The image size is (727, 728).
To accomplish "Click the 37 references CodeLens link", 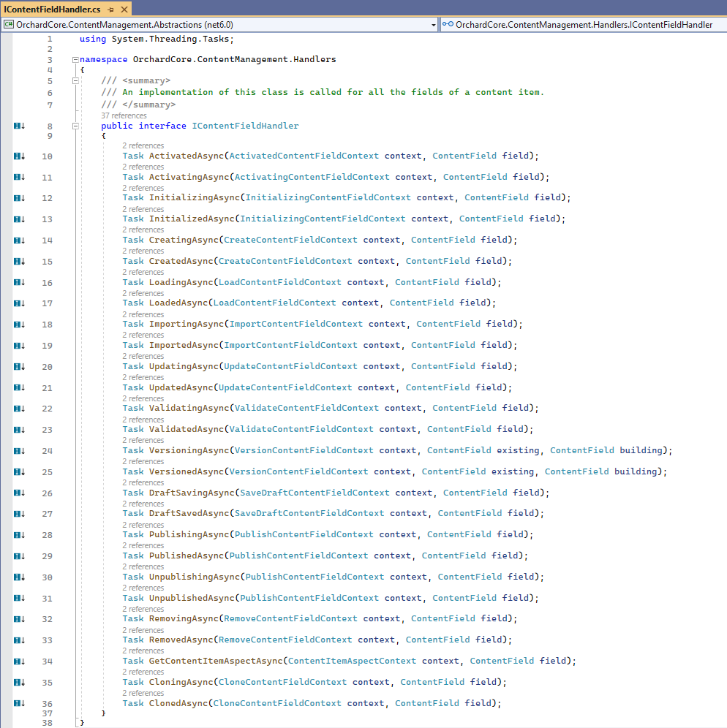I will tap(124, 115).
